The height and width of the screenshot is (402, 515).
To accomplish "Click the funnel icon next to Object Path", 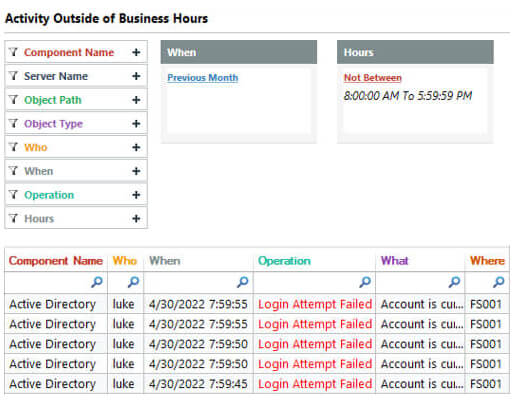I will pos(13,99).
